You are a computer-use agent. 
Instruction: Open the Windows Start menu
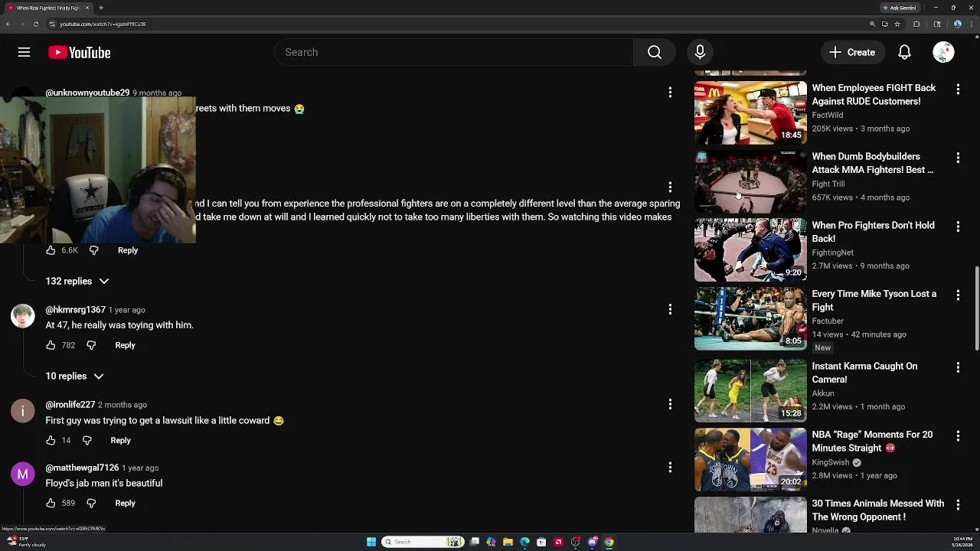(x=371, y=542)
